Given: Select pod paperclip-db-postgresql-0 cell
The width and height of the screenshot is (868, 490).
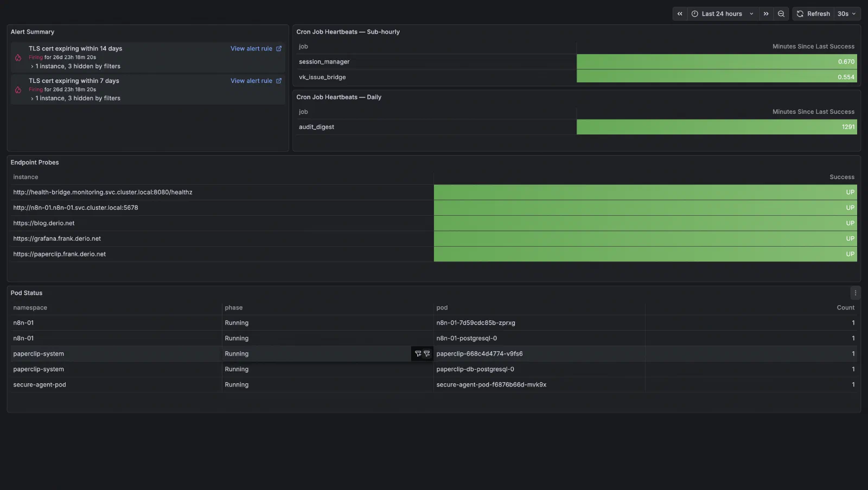Looking at the screenshot, I should [539, 369].
